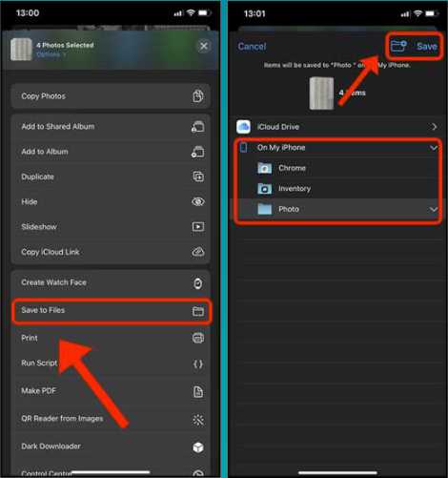Select the iCloud Drive location
This screenshot has width=448, height=478.
337,127
